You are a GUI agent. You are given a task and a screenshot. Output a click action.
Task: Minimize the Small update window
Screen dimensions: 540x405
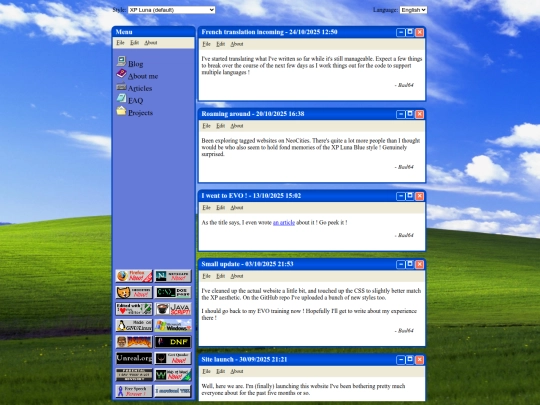[x=401, y=264]
